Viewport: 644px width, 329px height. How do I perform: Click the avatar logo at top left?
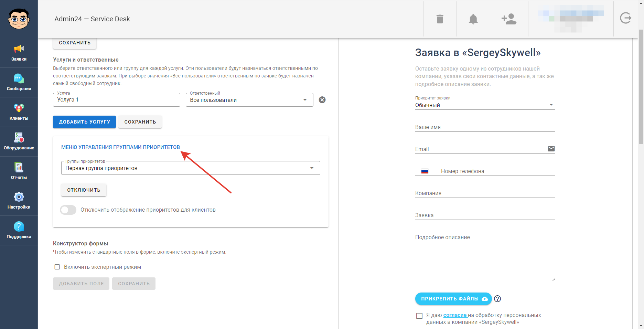coord(19,19)
